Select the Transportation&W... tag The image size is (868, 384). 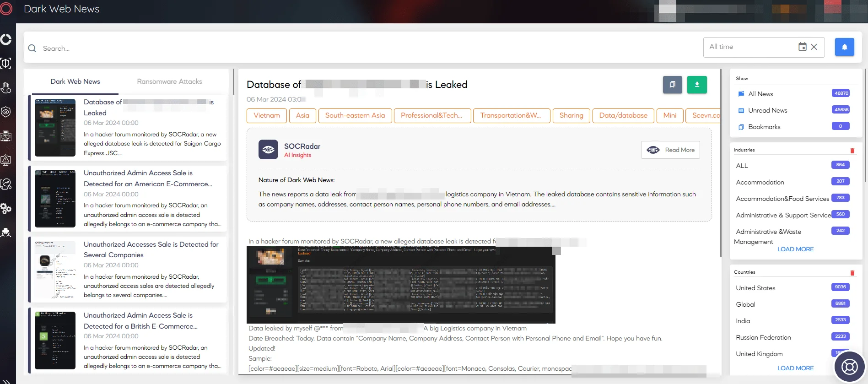[x=511, y=115]
